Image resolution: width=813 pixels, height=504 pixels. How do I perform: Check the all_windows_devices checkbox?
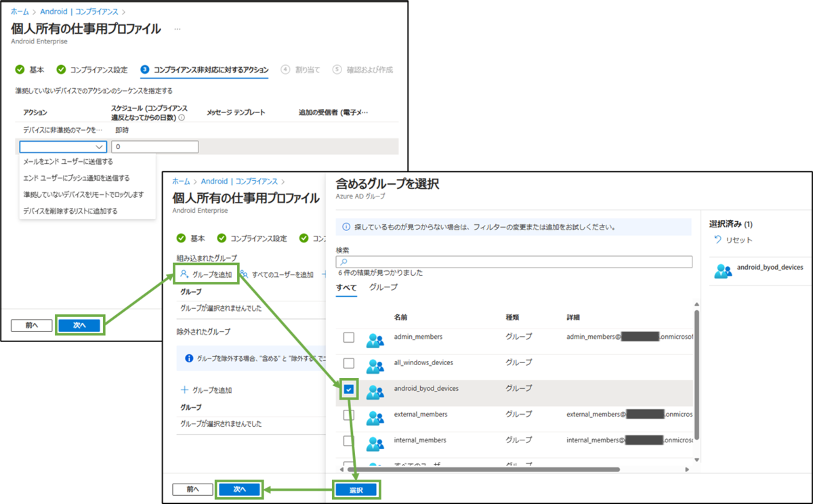pos(348,364)
